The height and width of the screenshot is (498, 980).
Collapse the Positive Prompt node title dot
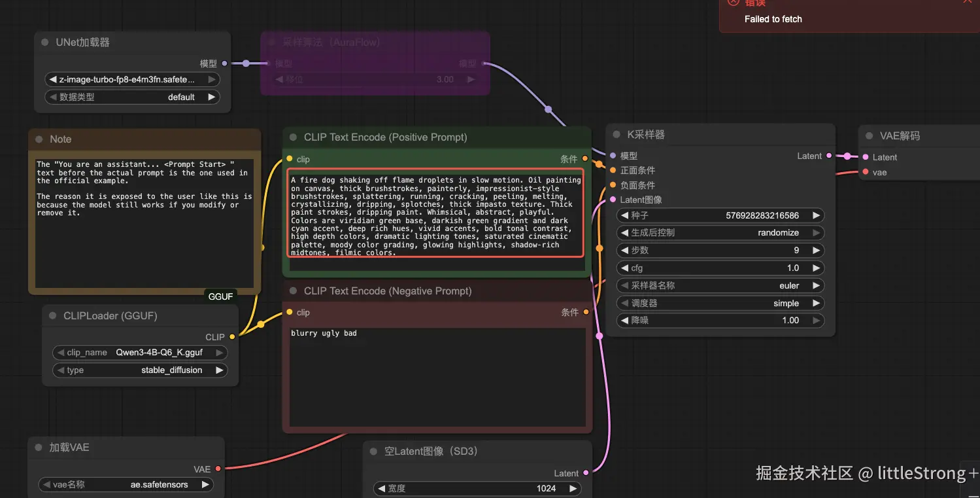294,137
